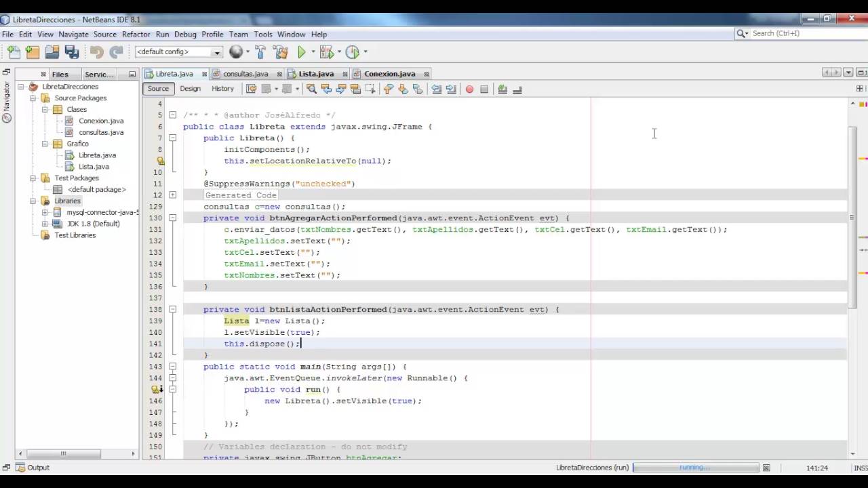Click the red Start Macro Recording icon
The image size is (868, 488).
(x=469, y=89)
